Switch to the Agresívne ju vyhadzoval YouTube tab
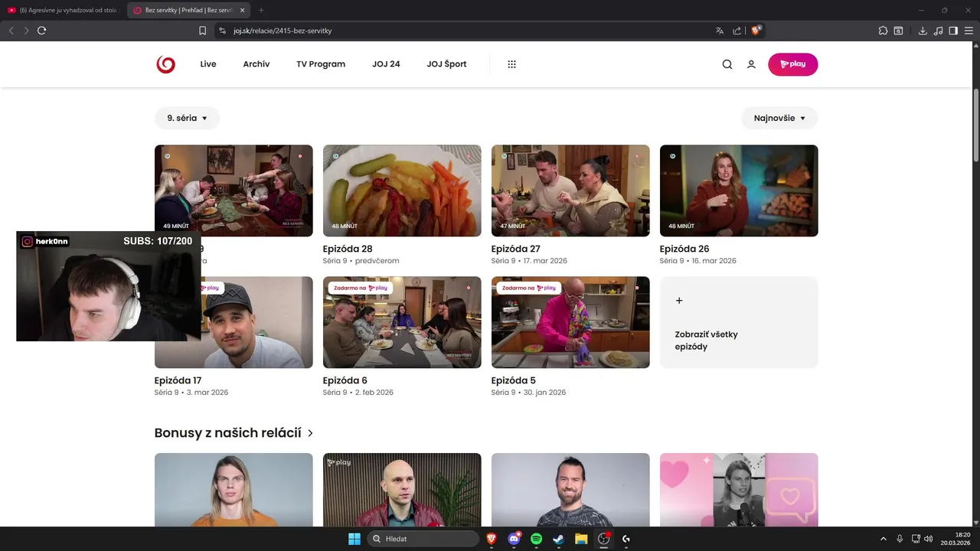This screenshot has height=551, width=980. click(x=61, y=10)
